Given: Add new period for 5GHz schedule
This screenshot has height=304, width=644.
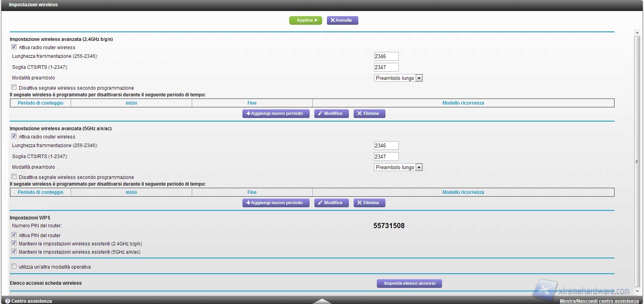Looking at the screenshot, I should 275,203.
